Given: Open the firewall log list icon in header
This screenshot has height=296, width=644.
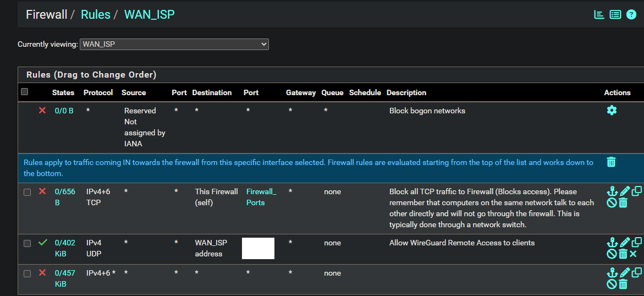Looking at the screenshot, I should click(615, 15).
